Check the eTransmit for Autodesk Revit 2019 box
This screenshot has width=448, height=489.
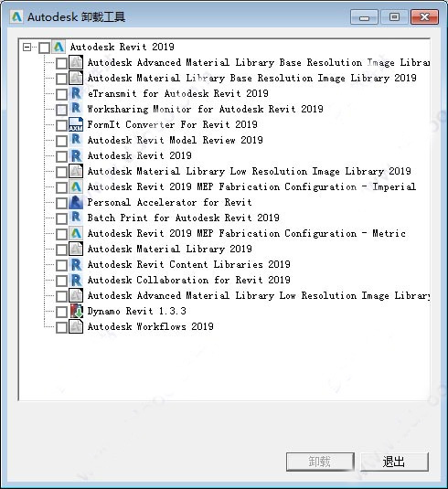tap(61, 94)
